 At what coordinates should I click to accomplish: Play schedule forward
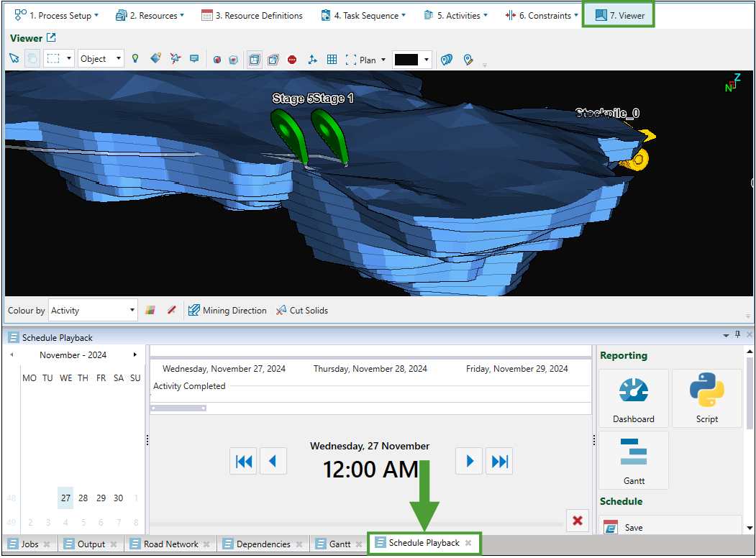pos(469,461)
